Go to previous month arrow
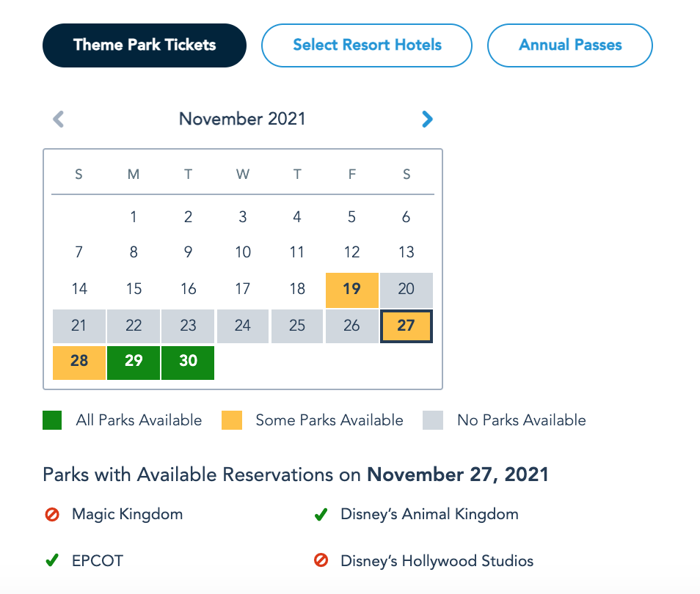Image resolution: width=700 pixels, height=594 pixels. (59, 119)
